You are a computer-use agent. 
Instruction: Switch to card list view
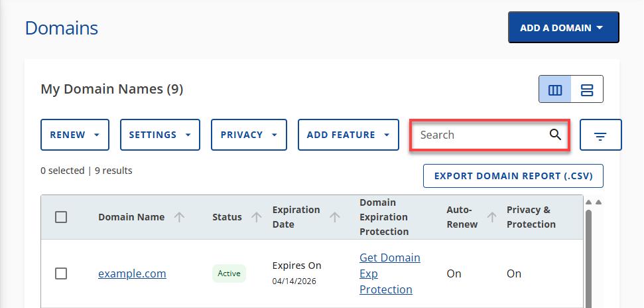587,90
